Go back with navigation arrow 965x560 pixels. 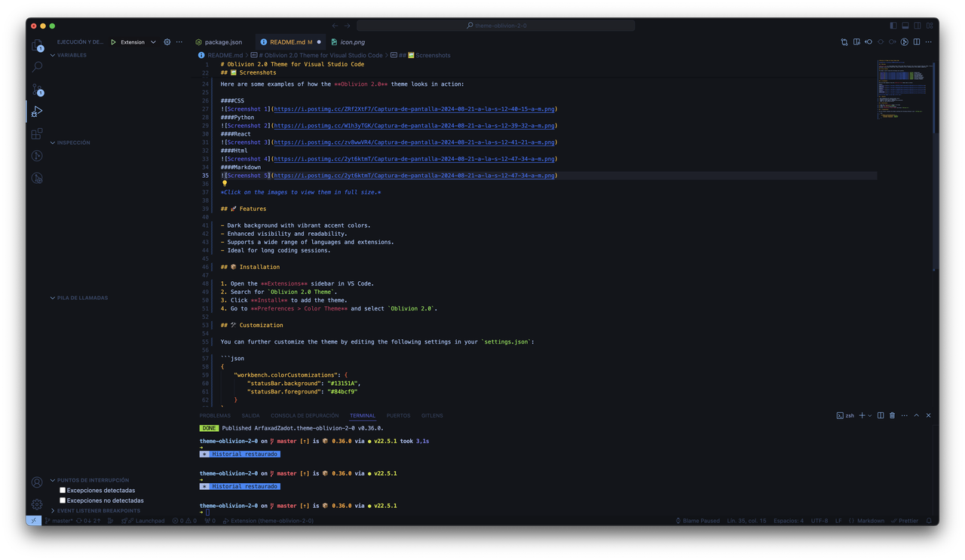(335, 26)
